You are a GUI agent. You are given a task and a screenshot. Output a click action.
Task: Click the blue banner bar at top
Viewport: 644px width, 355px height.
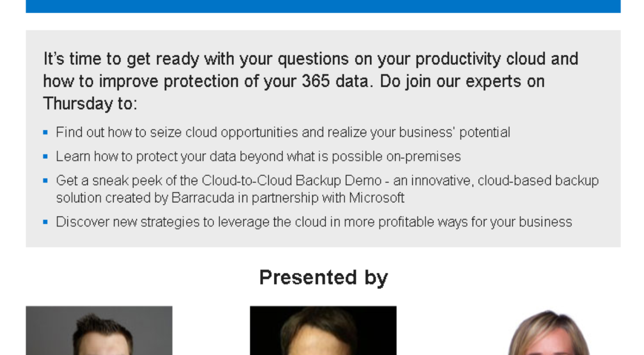tap(323, 6)
